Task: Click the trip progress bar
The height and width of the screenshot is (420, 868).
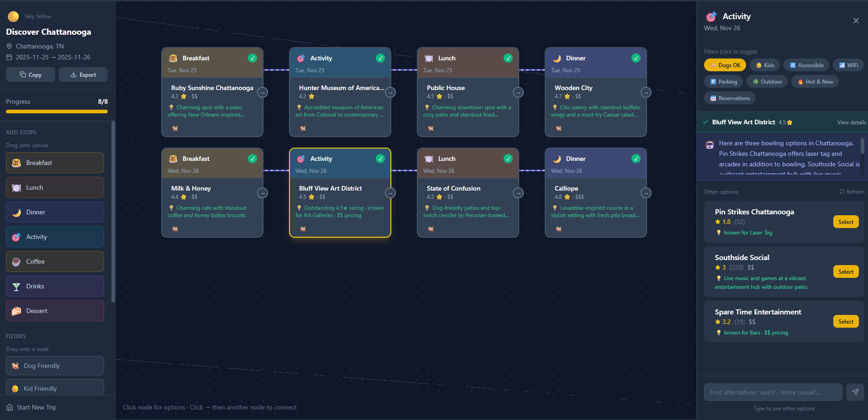Action: [57, 112]
